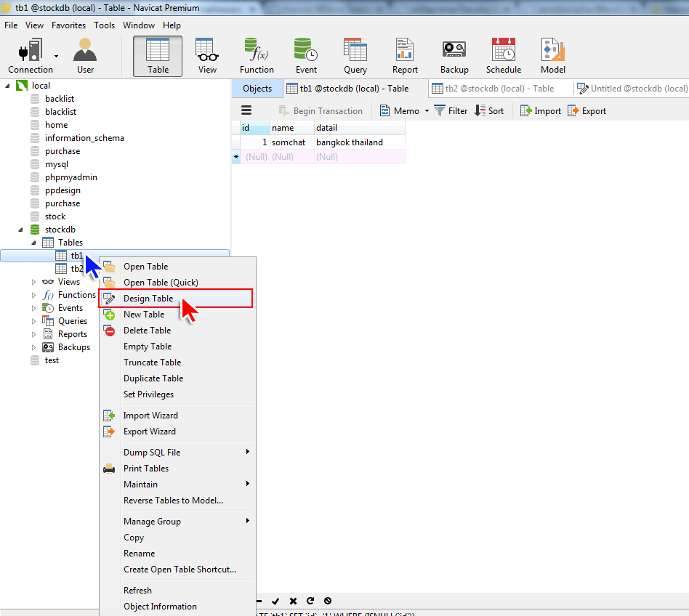The height and width of the screenshot is (616, 689).
Task: Expand the Queries node
Action: (x=34, y=321)
